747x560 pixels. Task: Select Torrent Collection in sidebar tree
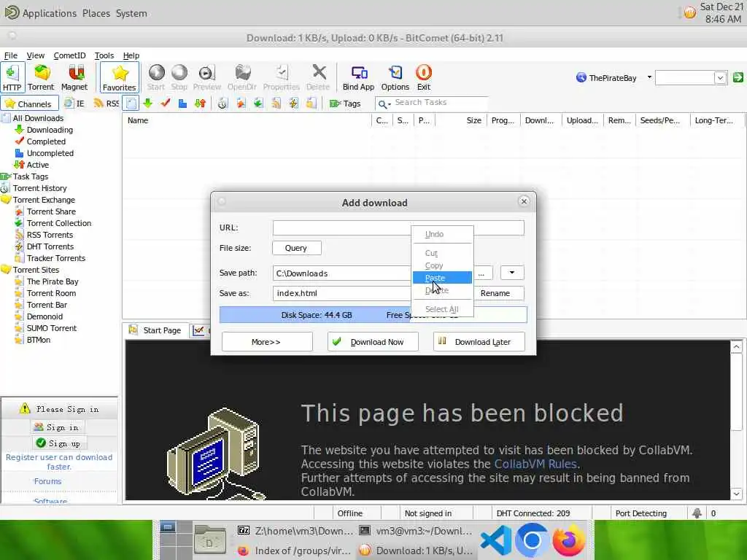click(x=58, y=223)
